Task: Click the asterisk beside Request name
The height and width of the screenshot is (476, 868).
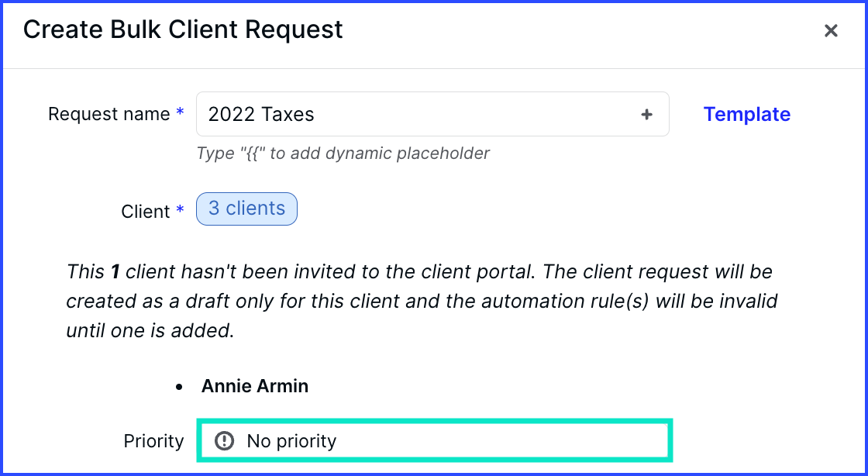Action: point(179,112)
